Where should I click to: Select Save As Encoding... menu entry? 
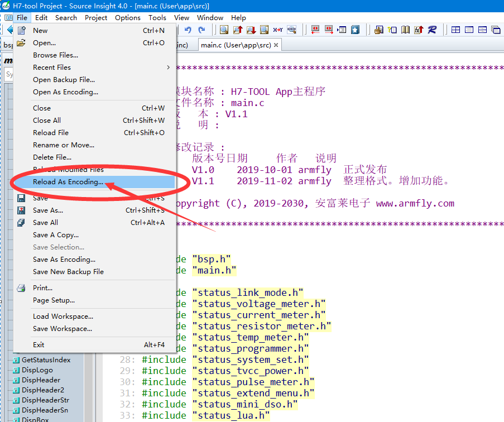(95, 260)
